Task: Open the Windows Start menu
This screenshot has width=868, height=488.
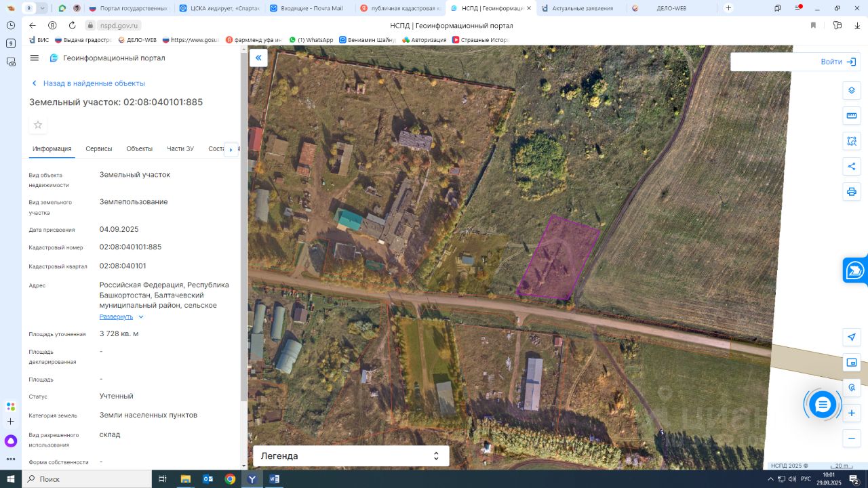Action: (11, 479)
